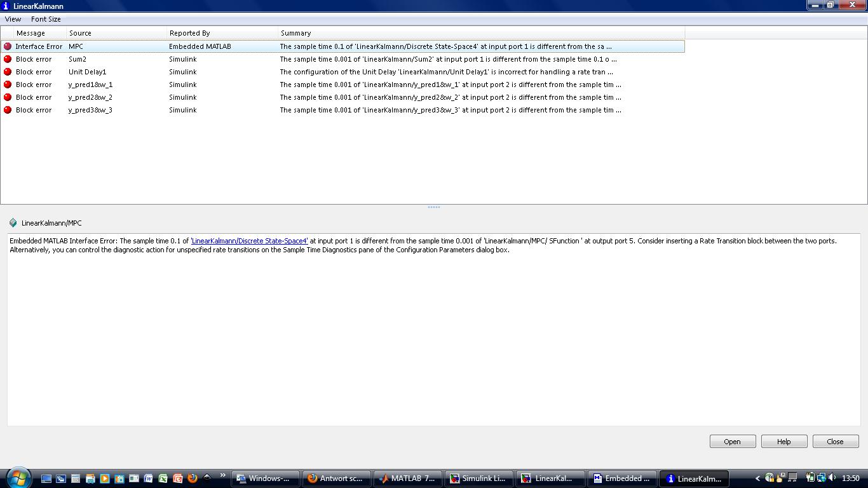Image resolution: width=868 pixels, height=488 pixels.
Task: Click the red error icon for the Sum2 row
Action: (8, 59)
